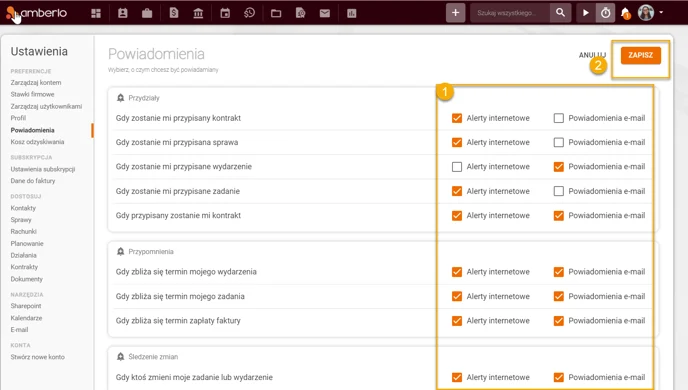Image resolution: width=688 pixels, height=390 pixels.
Task: Open the stopwatch timer icon
Action: pos(606,13)
